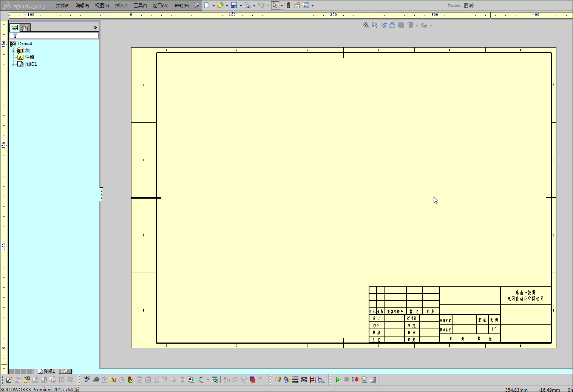This screenshot has height=392, width=573.
Task: Click the feature tree filter input field
Action: (54, 35)
